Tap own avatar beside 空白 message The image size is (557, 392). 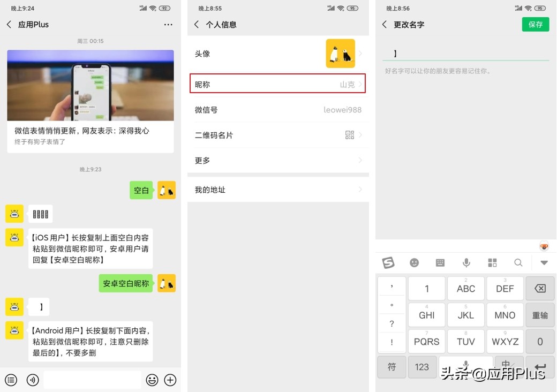tap(167, 190)
